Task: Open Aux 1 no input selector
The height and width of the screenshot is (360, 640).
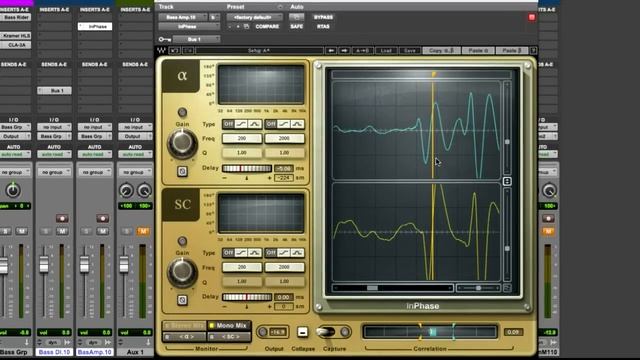Action: 135,127
